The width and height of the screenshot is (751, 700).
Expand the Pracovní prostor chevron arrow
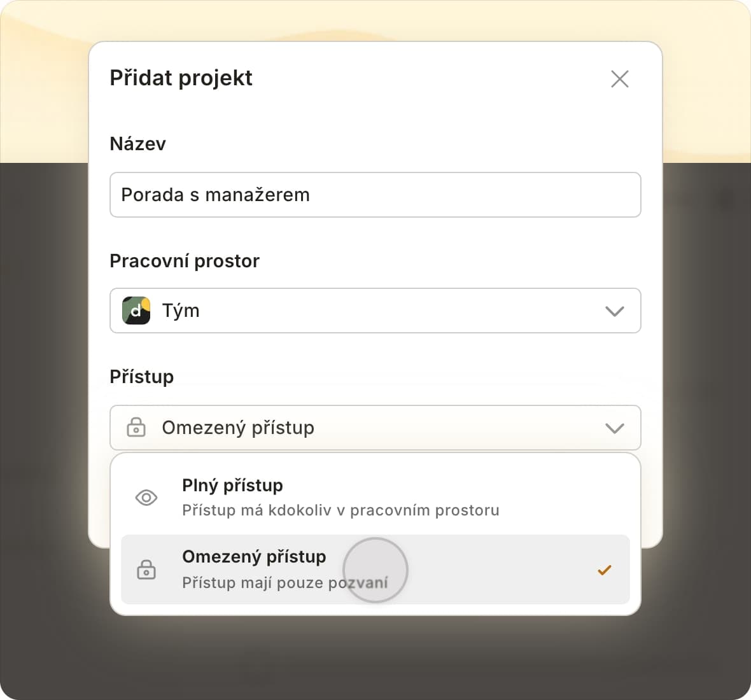pyautogui.click(x=614, y=311)
